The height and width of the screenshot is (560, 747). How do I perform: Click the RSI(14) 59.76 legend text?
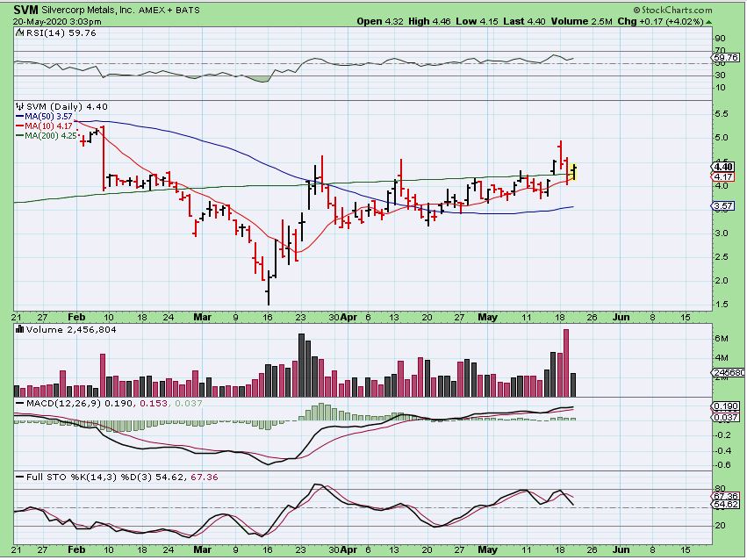(61, 32)
